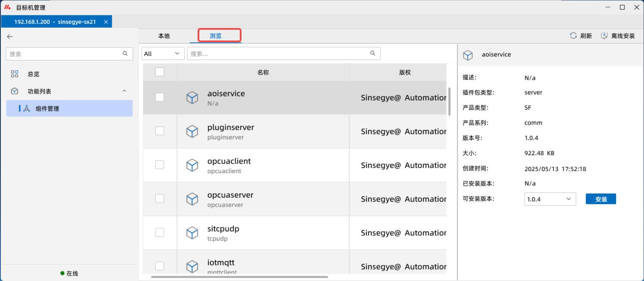
Task: Click the magnifier icon in sidebar search
Action: pyautogui.click(x=125, y=54)
